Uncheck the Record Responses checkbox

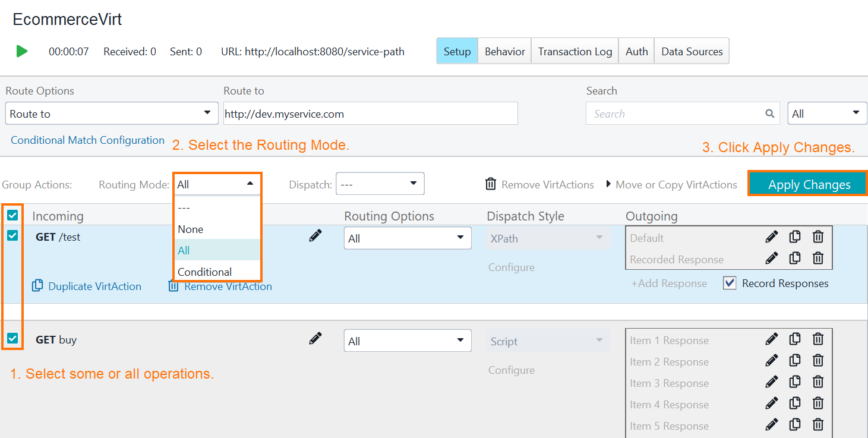pyautogui.click(x=730, y=283)
